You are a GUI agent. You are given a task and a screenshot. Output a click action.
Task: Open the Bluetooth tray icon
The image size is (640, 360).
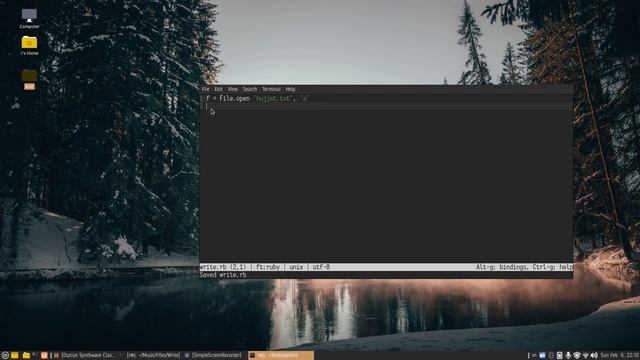(x=551, y=356)
